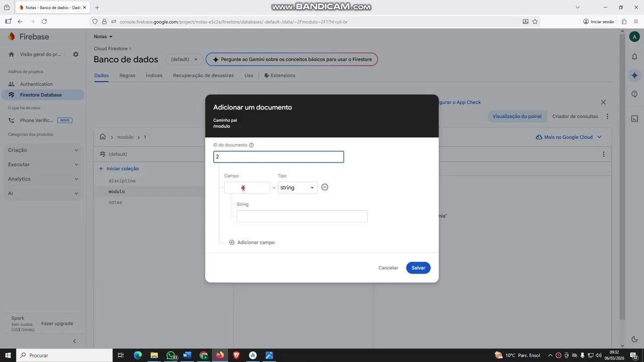Select the disciplina collection

point(122,180)
